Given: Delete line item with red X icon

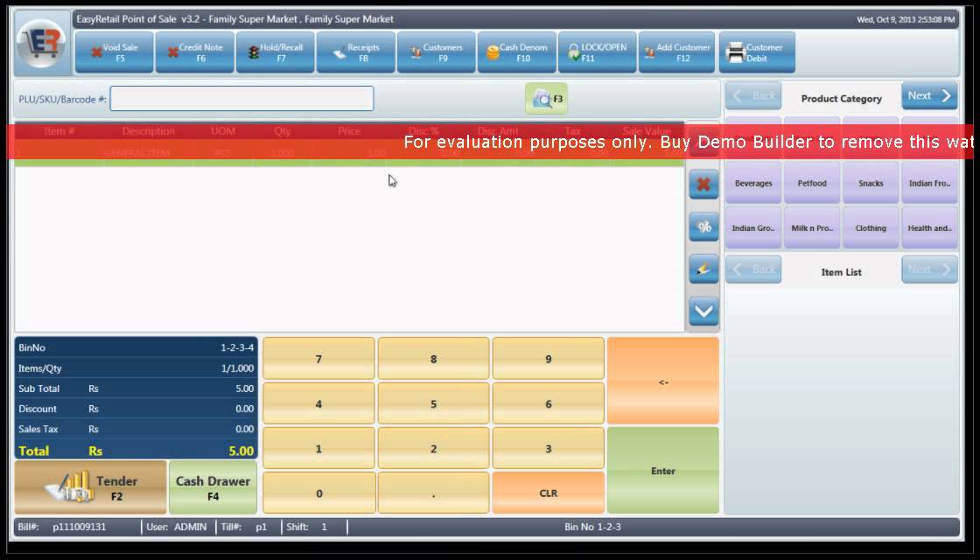Looking at the screenshot, I should pos(703,184).
